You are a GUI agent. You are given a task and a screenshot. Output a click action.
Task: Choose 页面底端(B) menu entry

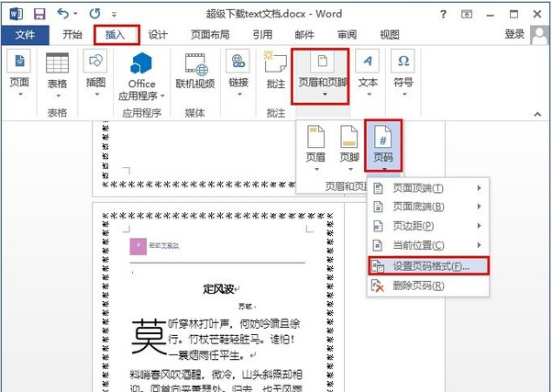(428, 206)
